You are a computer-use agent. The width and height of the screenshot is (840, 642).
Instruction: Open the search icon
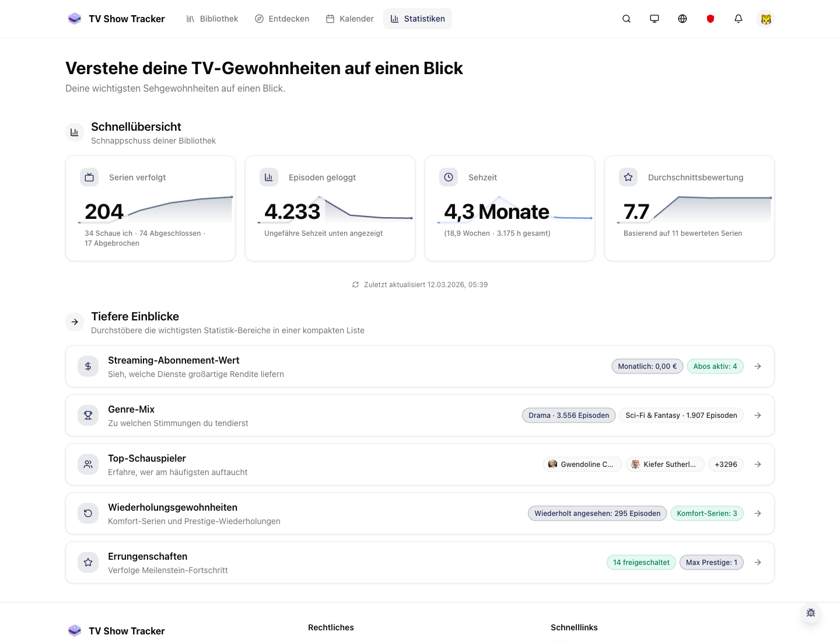pyautogui.click(x=626, y=19)
